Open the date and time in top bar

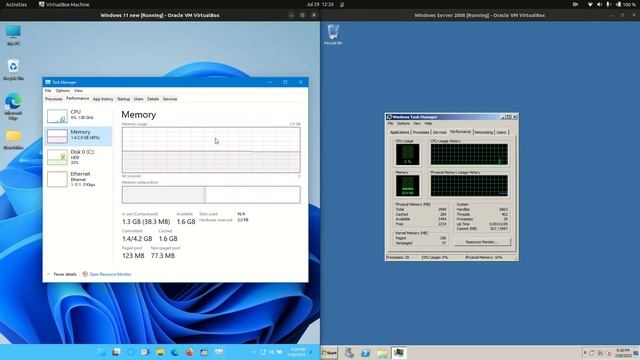point(320,4)
